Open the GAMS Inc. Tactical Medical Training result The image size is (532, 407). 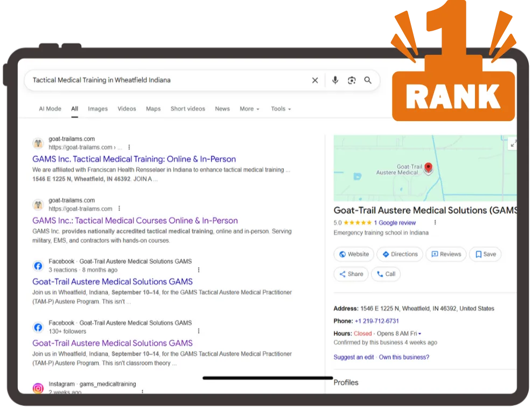pos(134,159)
